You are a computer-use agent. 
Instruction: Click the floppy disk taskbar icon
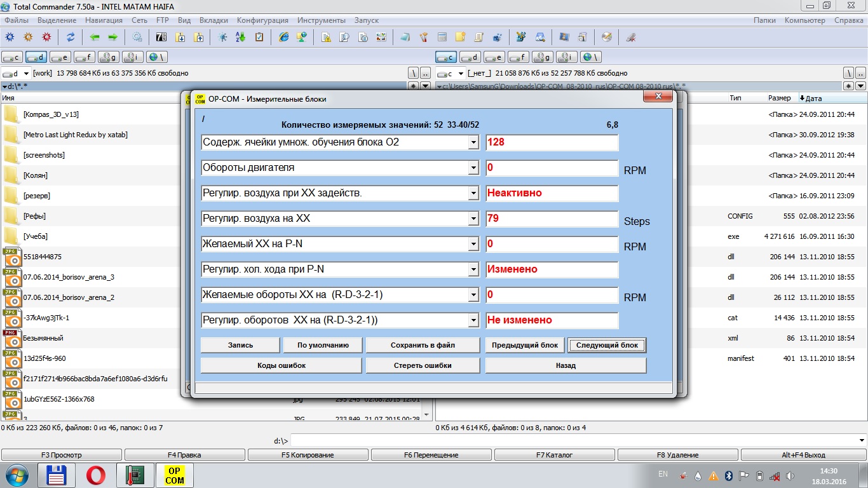click(57, 475)
